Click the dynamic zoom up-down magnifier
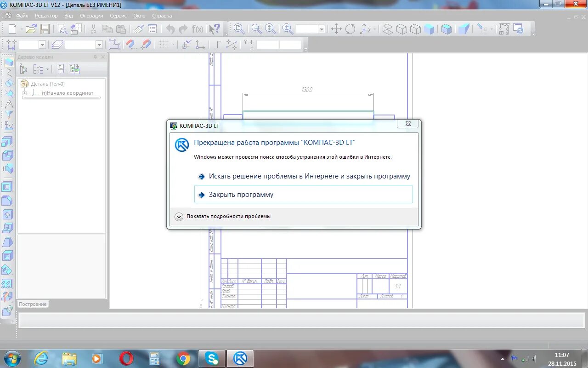This screenshot has width=588, height=368. point(271,29)
